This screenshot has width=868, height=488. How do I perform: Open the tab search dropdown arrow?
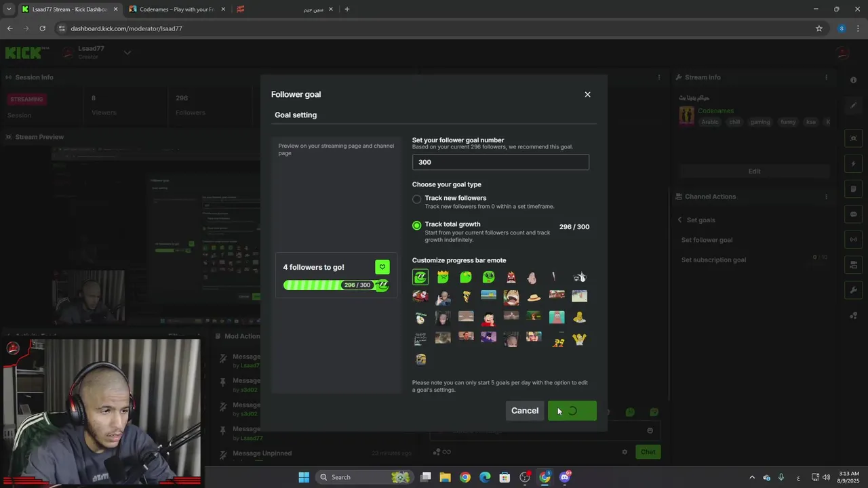pyautogui.click(x=9, y=9)
